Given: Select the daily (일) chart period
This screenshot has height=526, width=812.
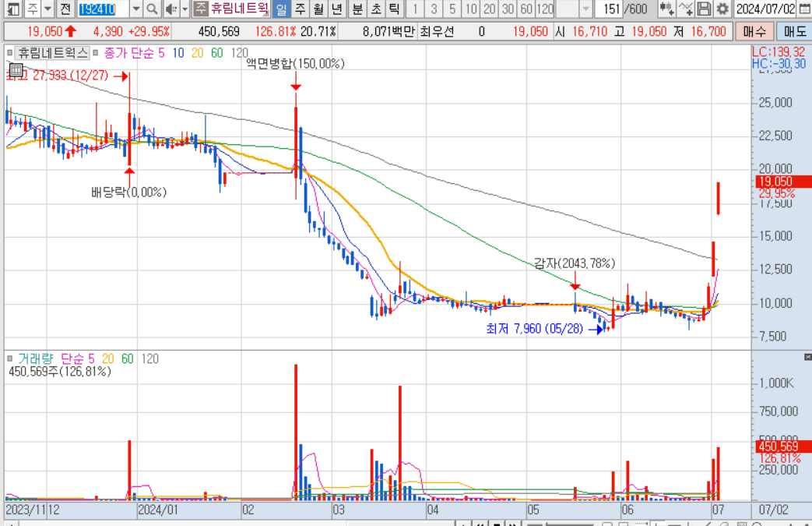Looking at the screenshot, I should [281, 9].
